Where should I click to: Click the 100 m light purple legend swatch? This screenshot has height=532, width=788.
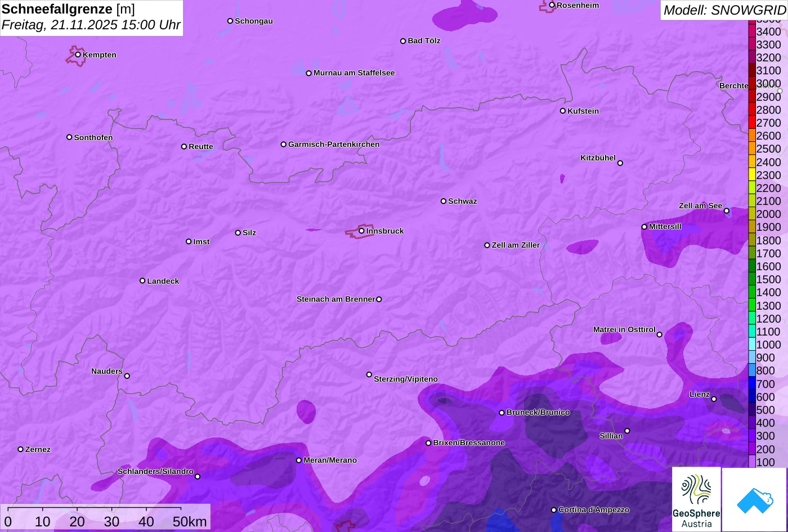coord(752,462)
